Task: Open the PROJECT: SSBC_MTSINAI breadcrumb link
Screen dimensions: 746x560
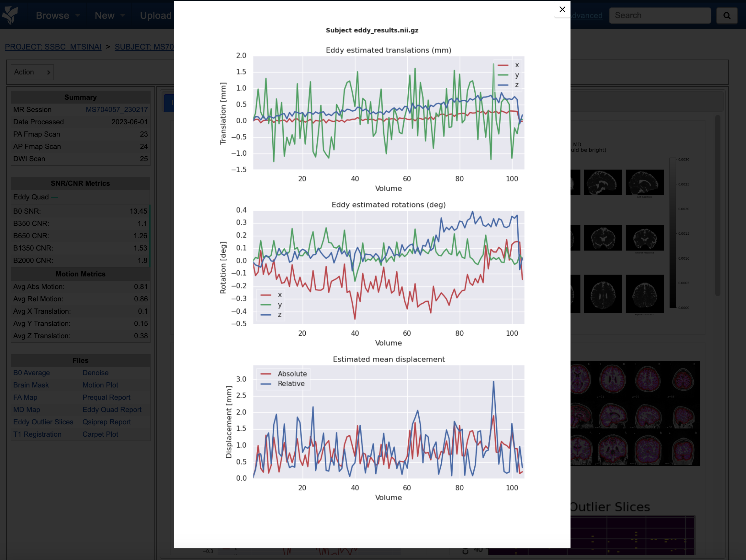Action: coord(53,47)
